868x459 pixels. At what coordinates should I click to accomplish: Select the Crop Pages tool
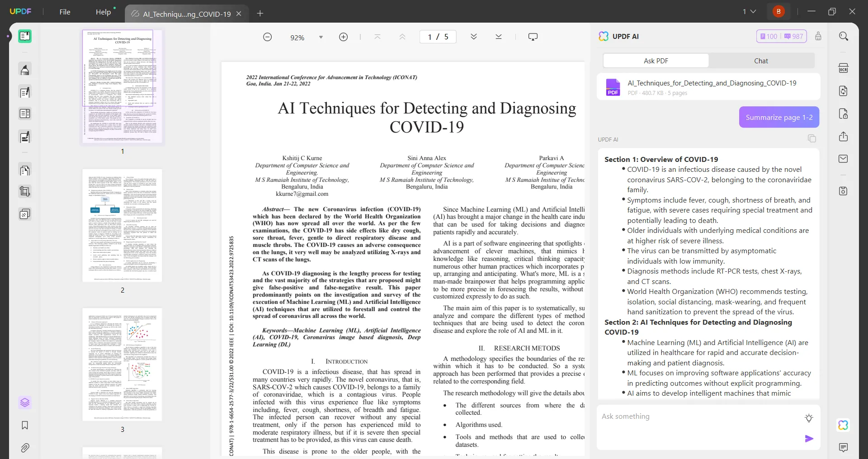pos(25,191)
